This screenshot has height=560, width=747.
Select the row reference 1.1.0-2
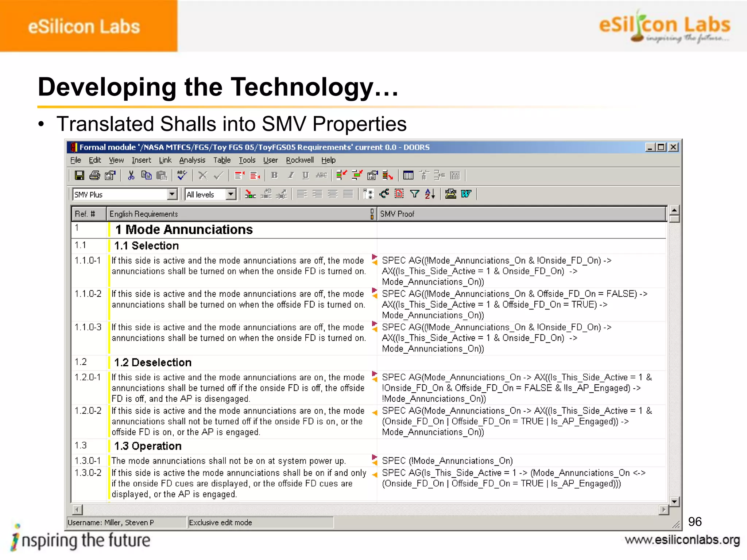click(x=88, y=294)
